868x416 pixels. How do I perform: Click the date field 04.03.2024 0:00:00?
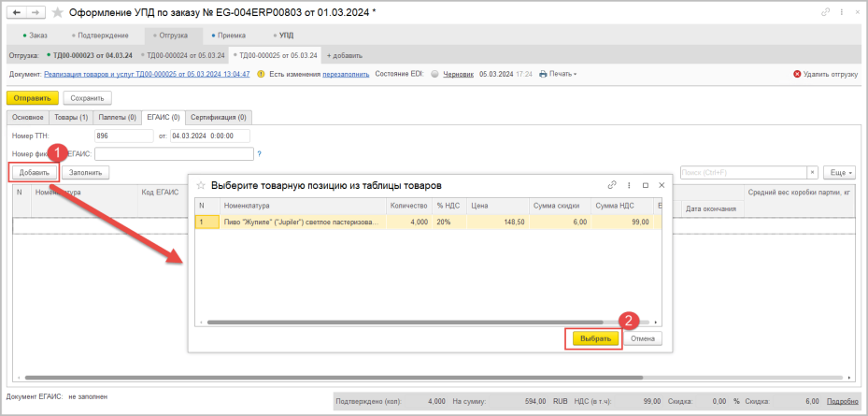[x=210, y=136]
